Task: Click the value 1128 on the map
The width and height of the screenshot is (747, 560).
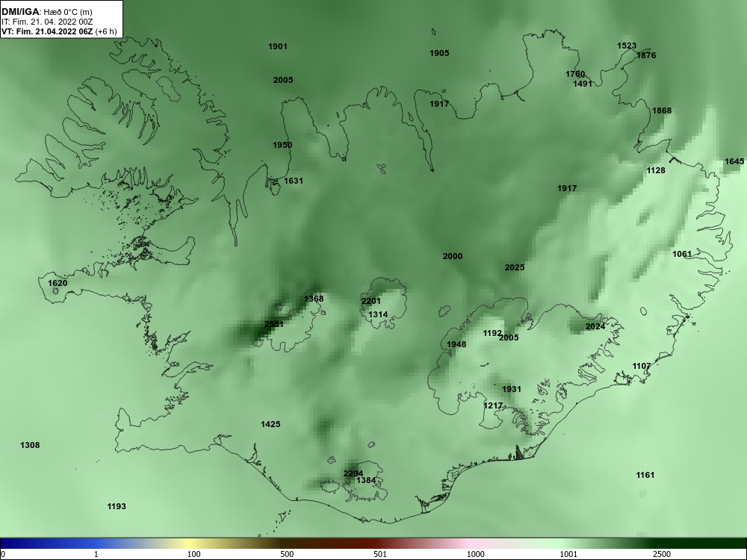Action: pos(656,170)
